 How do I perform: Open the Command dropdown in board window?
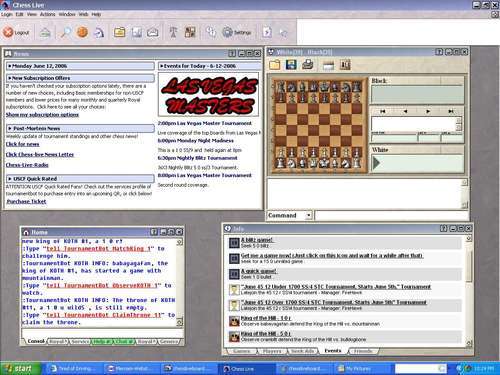point(309,215)
